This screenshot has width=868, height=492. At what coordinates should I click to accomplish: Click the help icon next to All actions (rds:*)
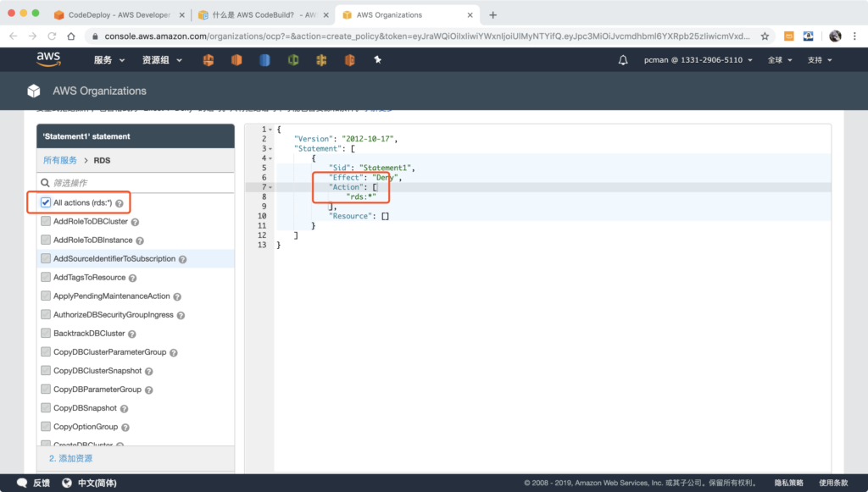[x=119, y=203]
